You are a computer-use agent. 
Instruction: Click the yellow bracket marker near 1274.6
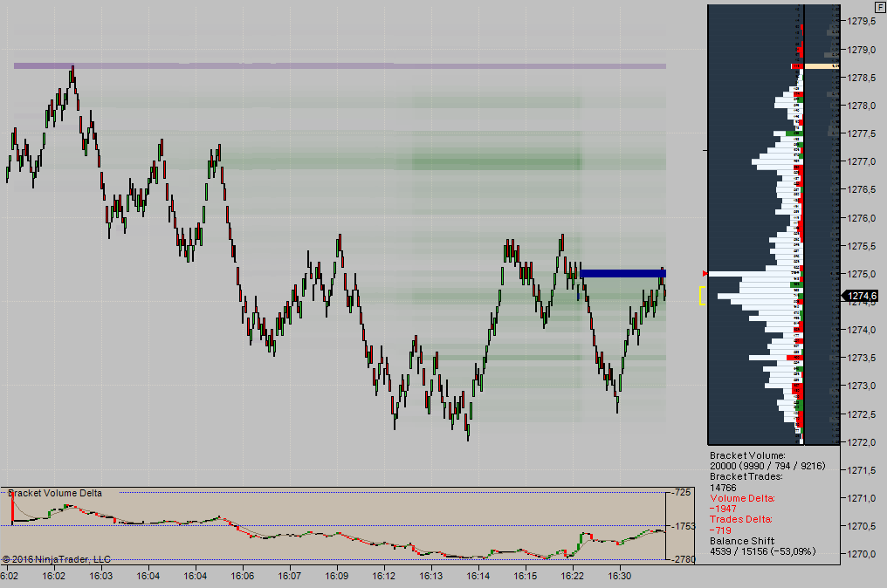coord(701,296)
